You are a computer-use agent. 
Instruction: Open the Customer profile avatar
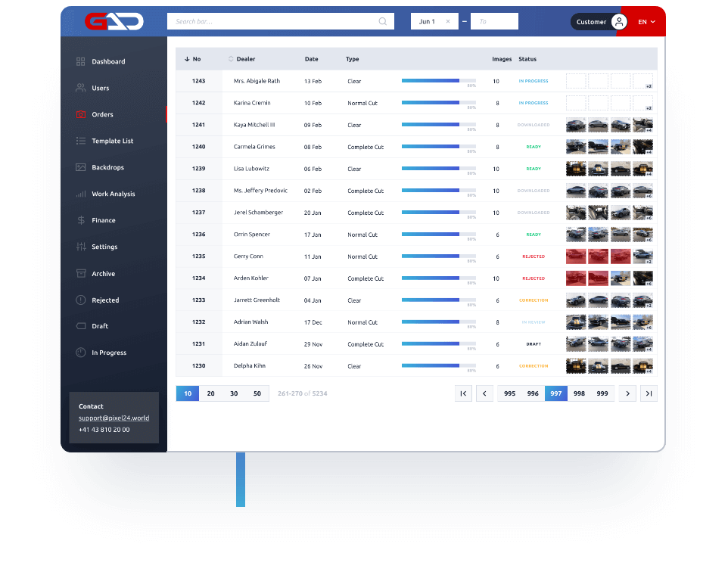[619, 22]
